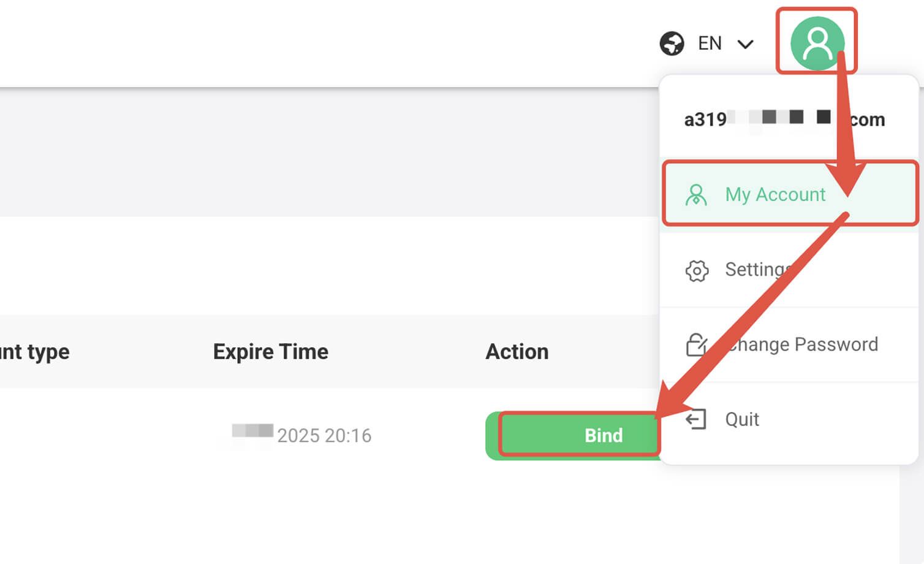Click the globe language icon
The image size is (924, 564).
[x=672, y=43]
